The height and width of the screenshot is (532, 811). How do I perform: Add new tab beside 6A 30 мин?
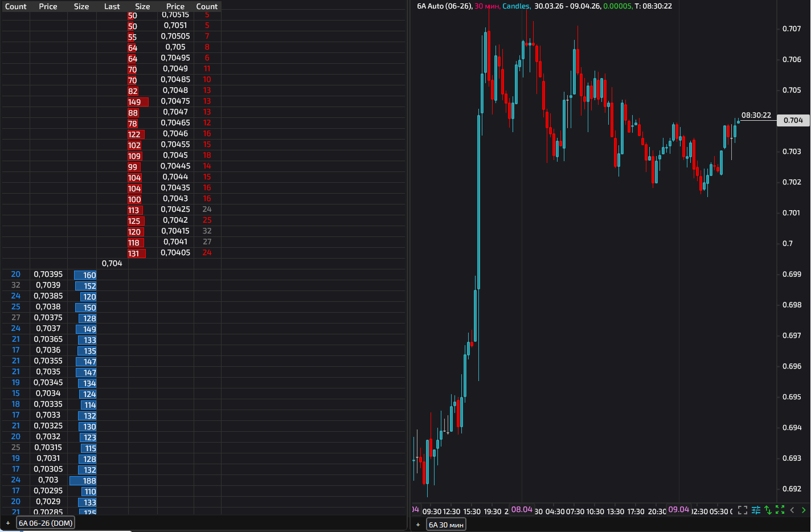418,525
